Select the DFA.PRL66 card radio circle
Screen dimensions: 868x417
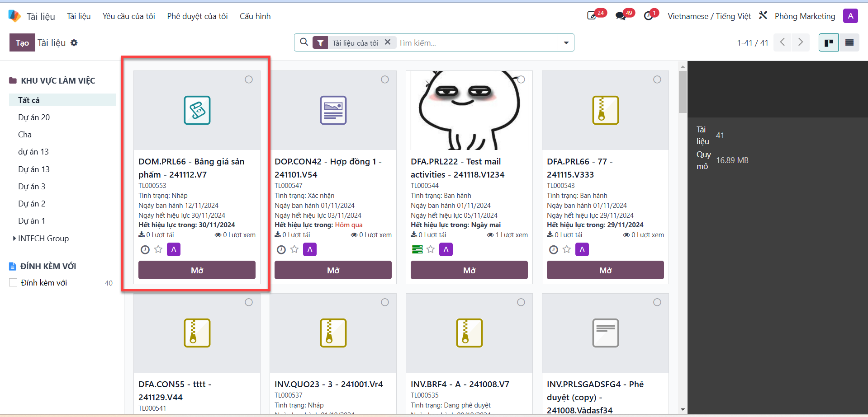(657, 80)
